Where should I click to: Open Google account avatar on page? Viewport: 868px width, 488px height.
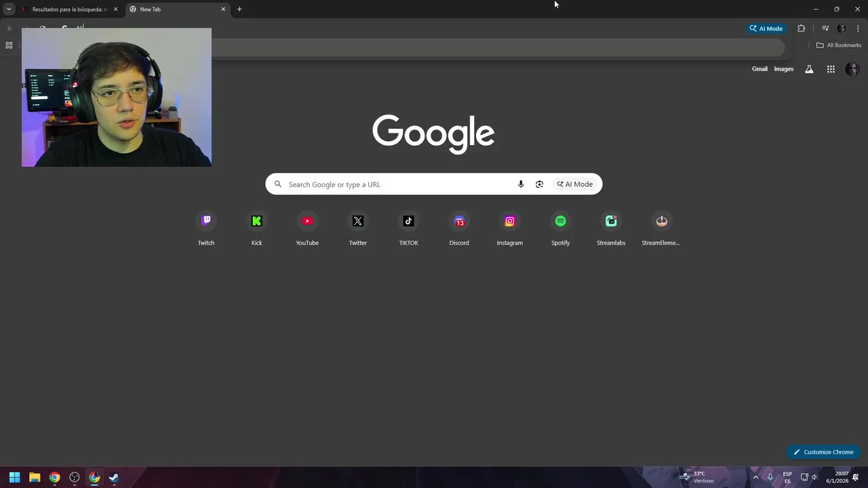click(x=852, y=69)
